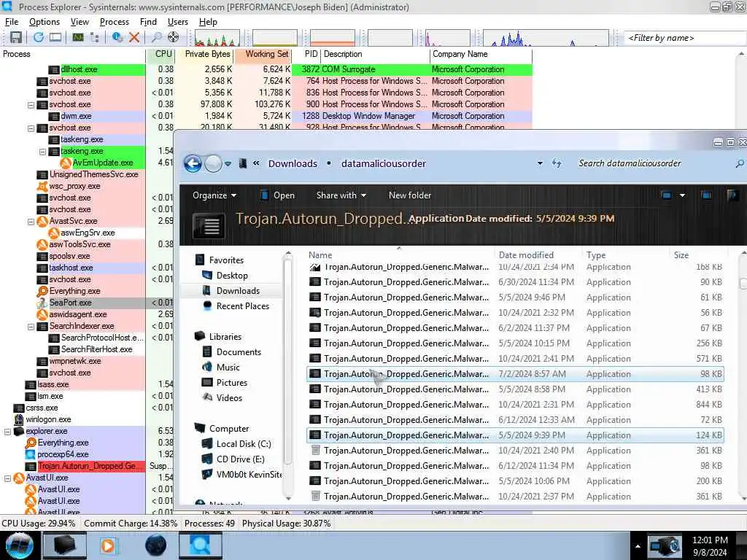Click the commit history mini graph
747x560 pixels.
click(275, 38)
